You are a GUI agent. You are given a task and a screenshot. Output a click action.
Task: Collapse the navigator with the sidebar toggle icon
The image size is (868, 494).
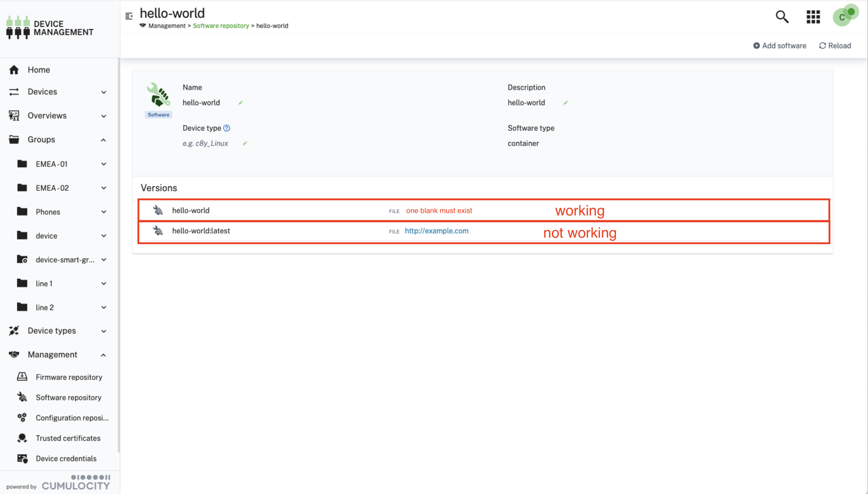129,16
